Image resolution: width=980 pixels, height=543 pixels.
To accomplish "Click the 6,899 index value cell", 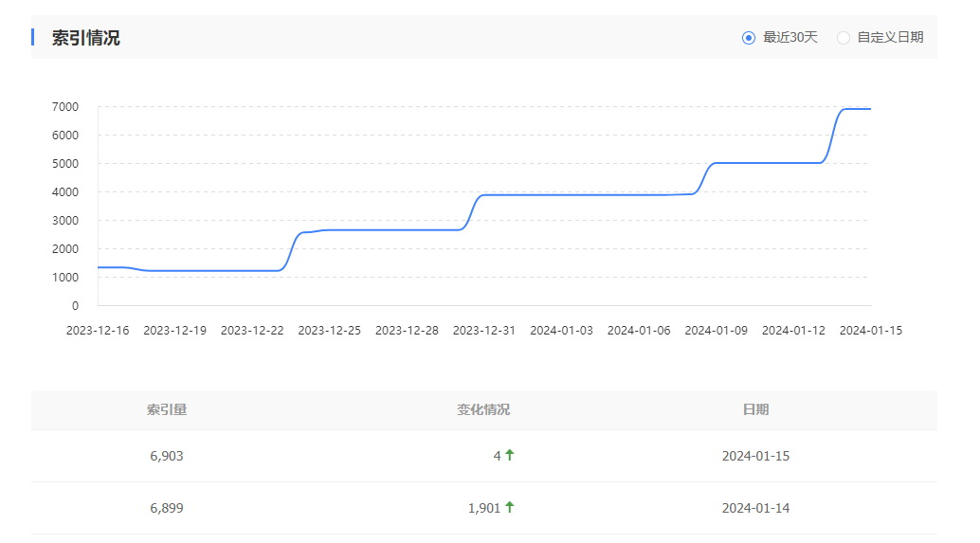I will point(166,508).
